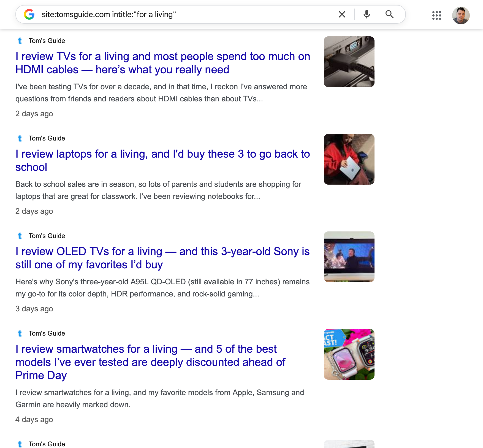483x448 pixels.
Task: Click the Google logo icon
Action: point(29,14)
